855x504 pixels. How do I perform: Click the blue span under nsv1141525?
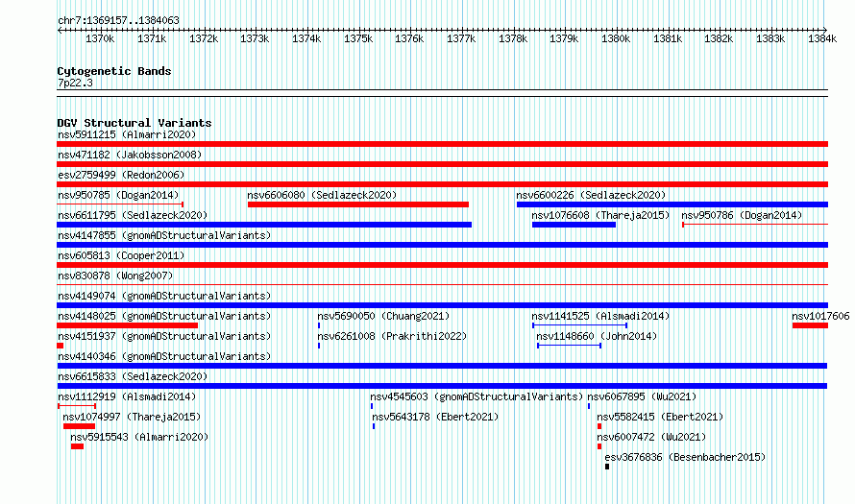(579, 325)
